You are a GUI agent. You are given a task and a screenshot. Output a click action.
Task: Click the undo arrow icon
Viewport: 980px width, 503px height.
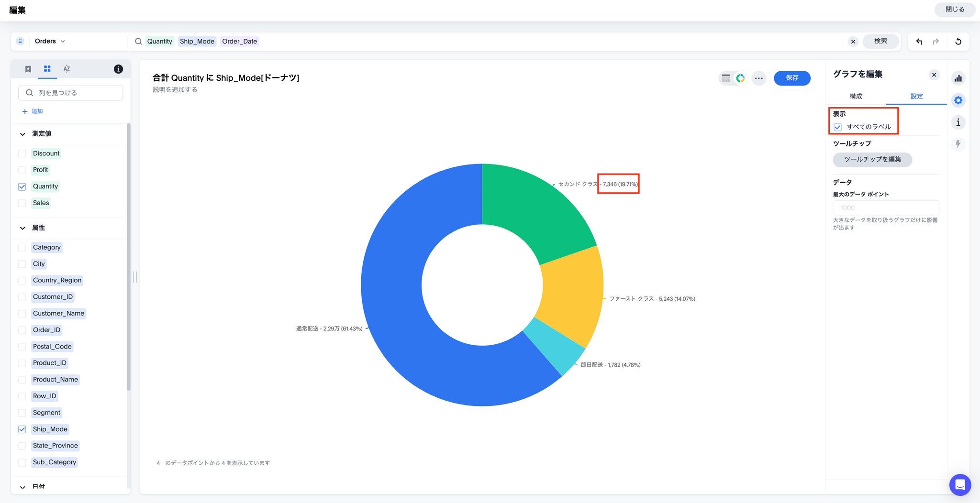click(919, 42)
